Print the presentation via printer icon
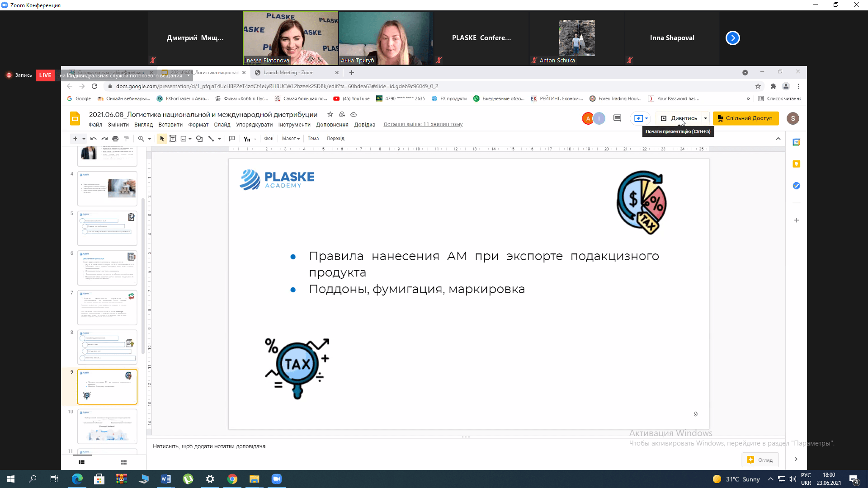The height and width of the screenshot is (488, 868). [x=115, y=139]
